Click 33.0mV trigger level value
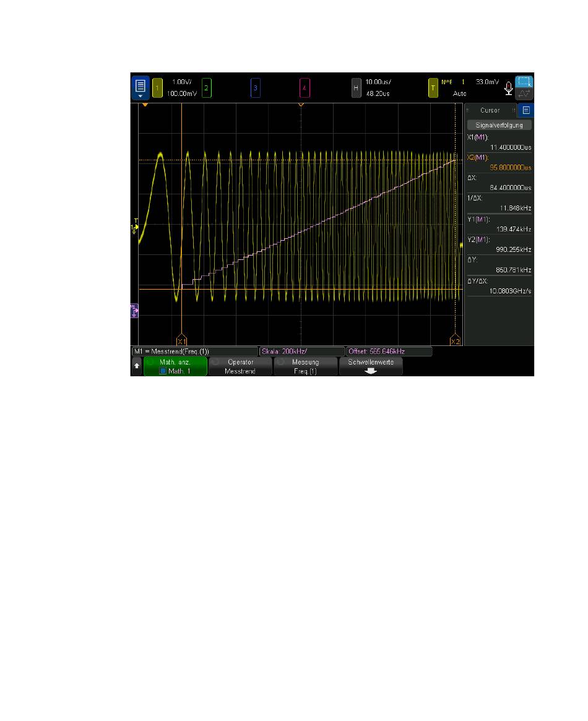Viewport: 588px width, 721px height. click(x=487, y=82)
